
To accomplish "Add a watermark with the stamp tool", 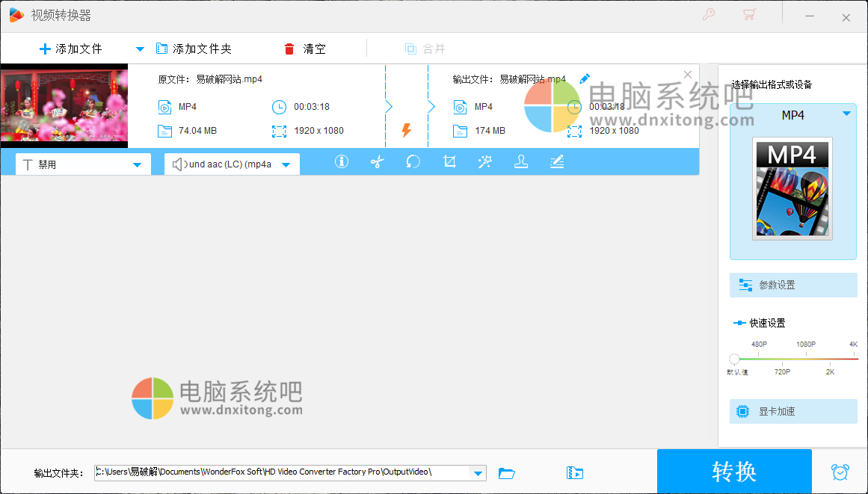I will coord(520,161).
